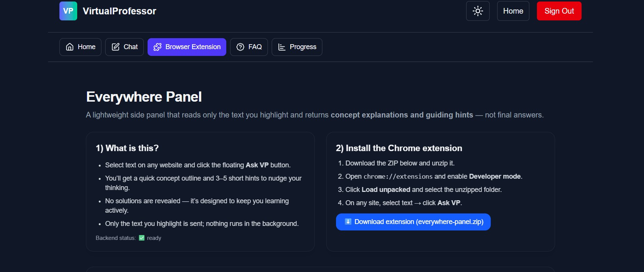
Task: Click the "ready" backend status text
Action: pos(154,238)
